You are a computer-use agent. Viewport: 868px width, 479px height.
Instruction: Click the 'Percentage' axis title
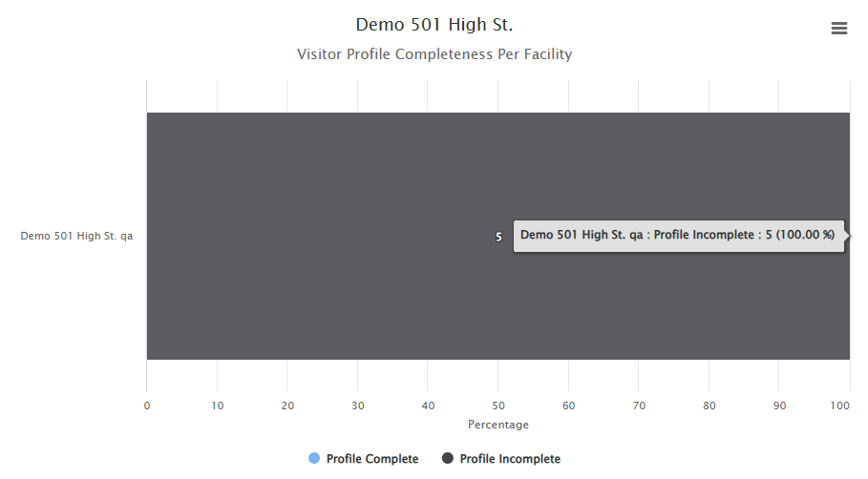[x=498, y=425]
